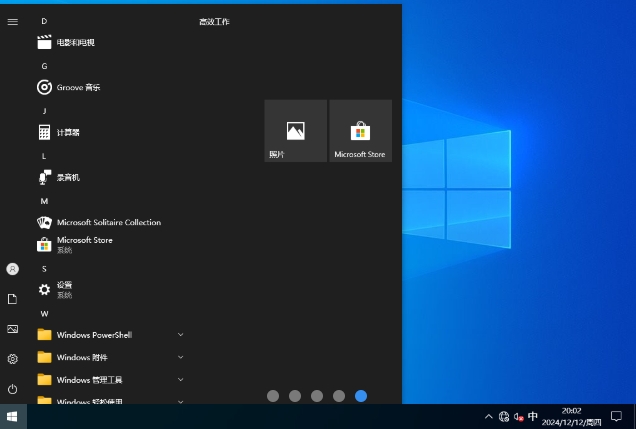Open the 照片 tile
The width and height of the screenshot is (636, 429).
(x=295, y=130)
